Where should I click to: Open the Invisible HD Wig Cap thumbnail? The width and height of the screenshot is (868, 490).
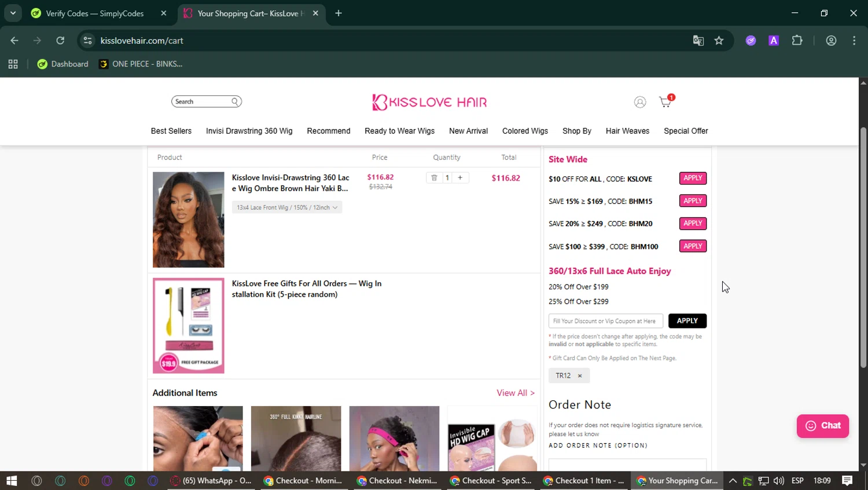[x=492, y=439]
